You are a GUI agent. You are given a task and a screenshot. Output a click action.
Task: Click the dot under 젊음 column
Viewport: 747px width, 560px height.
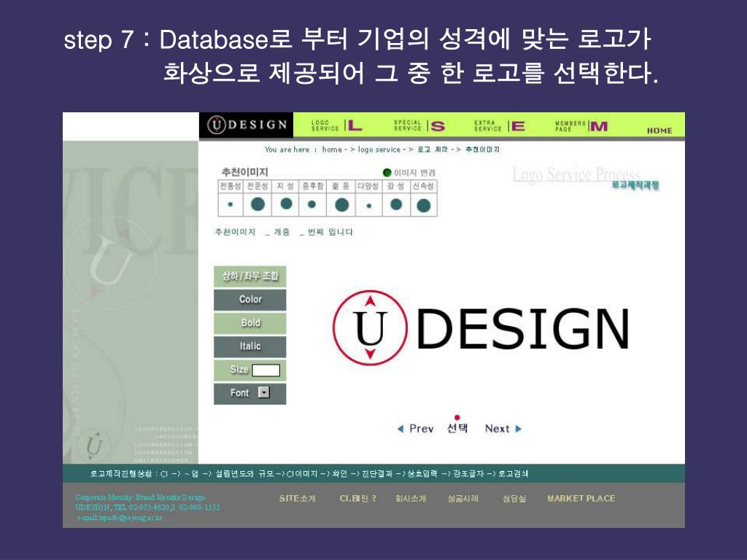pos(341,205)
